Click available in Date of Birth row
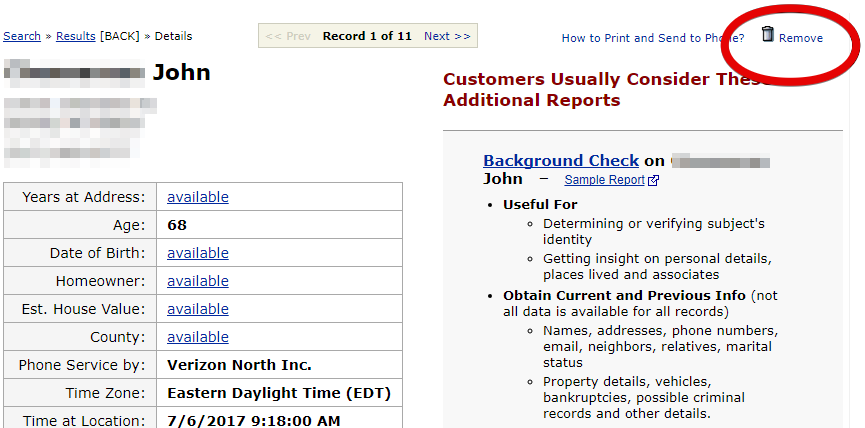This screenshot has height=428, width=865. click(x=198, y=253)
